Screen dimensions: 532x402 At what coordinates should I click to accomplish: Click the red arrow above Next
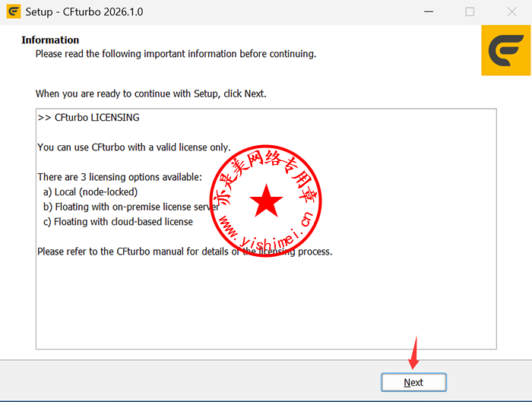tap(413, 353)
